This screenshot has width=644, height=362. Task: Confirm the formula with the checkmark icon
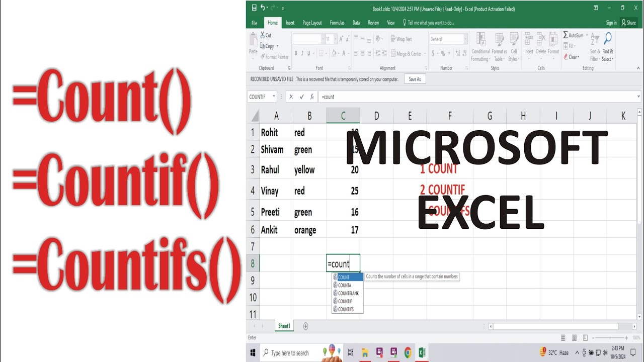[301, 97]
